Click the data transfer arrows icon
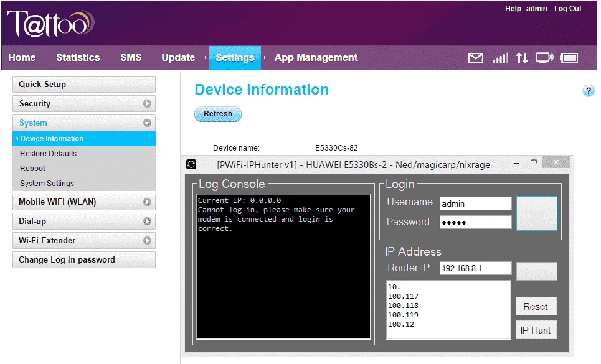The height and width of the screenshot is (364, 601). click(522, 58)
